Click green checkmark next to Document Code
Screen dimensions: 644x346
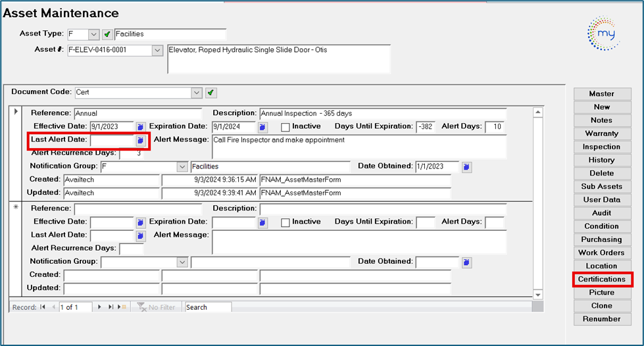click(x=211, y=93)
